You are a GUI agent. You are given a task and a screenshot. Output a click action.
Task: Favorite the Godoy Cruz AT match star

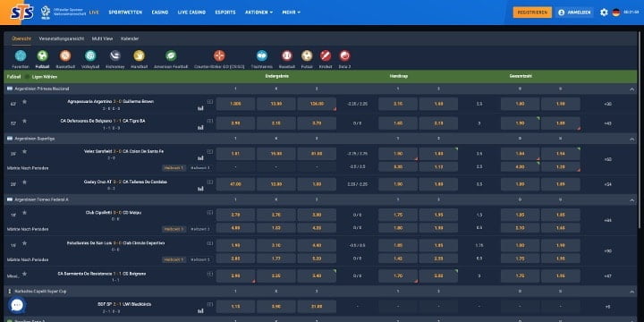(24, 182)
